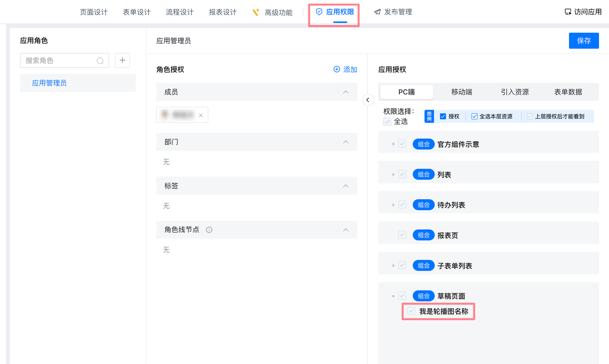Screen dimensions: 609x364
Task: Collapse the 成员 section
Action: tap(346, 92)
